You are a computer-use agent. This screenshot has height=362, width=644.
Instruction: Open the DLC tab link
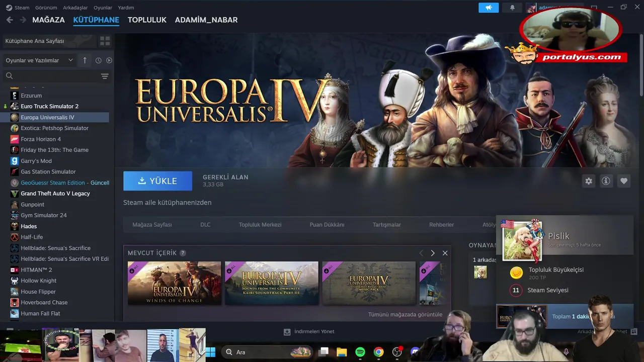pos(205,225)
